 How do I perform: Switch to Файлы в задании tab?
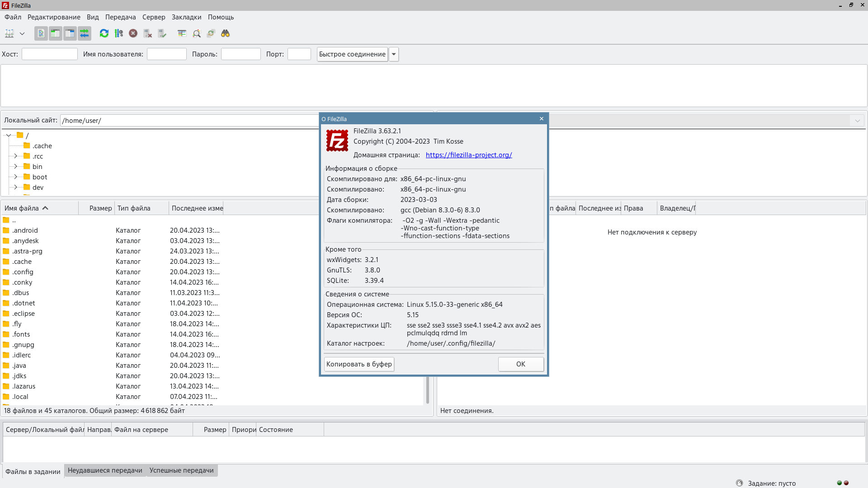coord(33,471)
